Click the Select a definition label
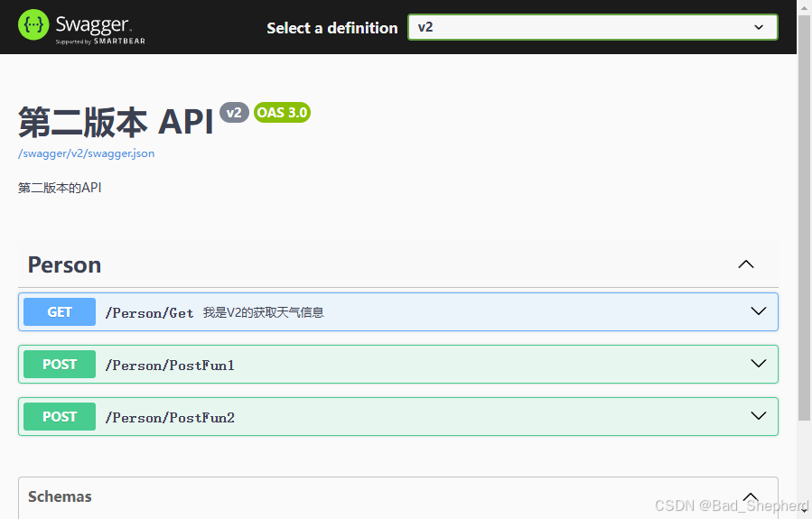This screenshot has height=519, width=812. [332, 28]
